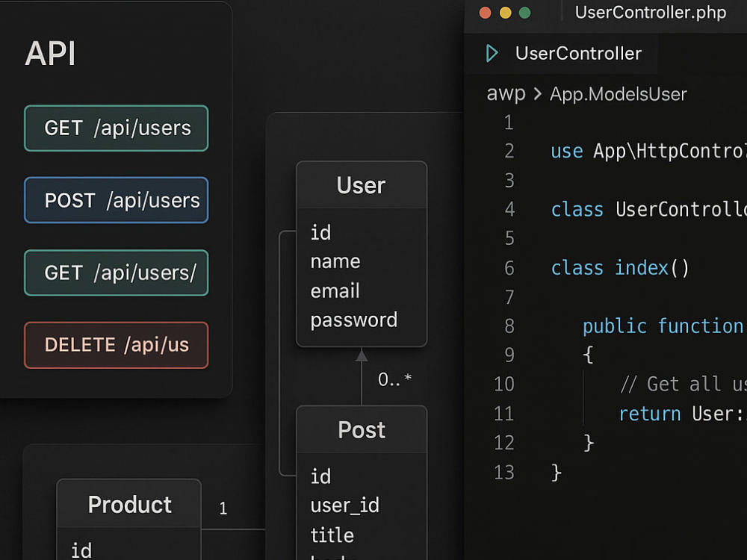Click the awp breadcrumb segment
The height and width of the screenshot is (560, 747).
coord(506,94)
